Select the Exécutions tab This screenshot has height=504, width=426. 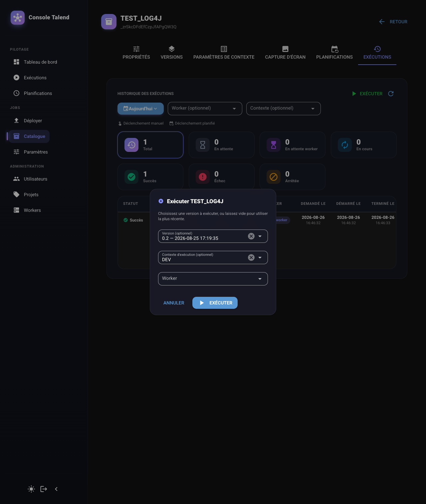click(377, 53)
